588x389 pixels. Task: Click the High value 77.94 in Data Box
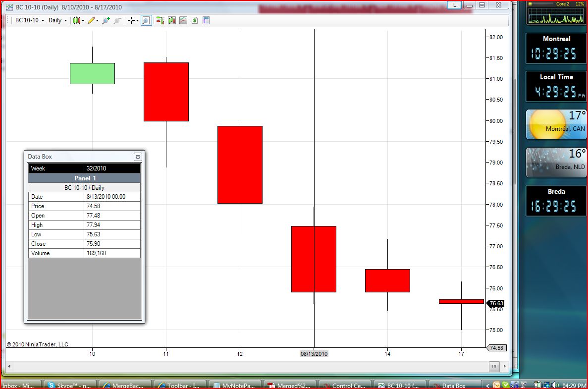(x=112, y=225)
